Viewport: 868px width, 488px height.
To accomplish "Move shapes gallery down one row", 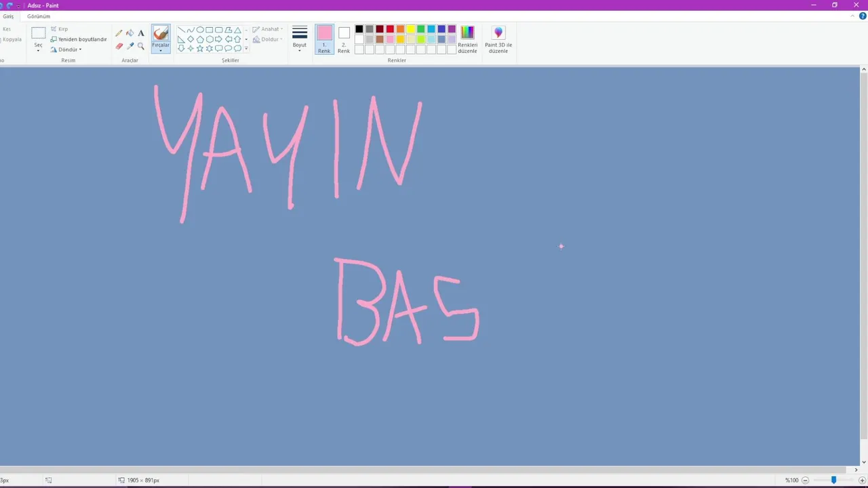I will click(x=246, y=39).
